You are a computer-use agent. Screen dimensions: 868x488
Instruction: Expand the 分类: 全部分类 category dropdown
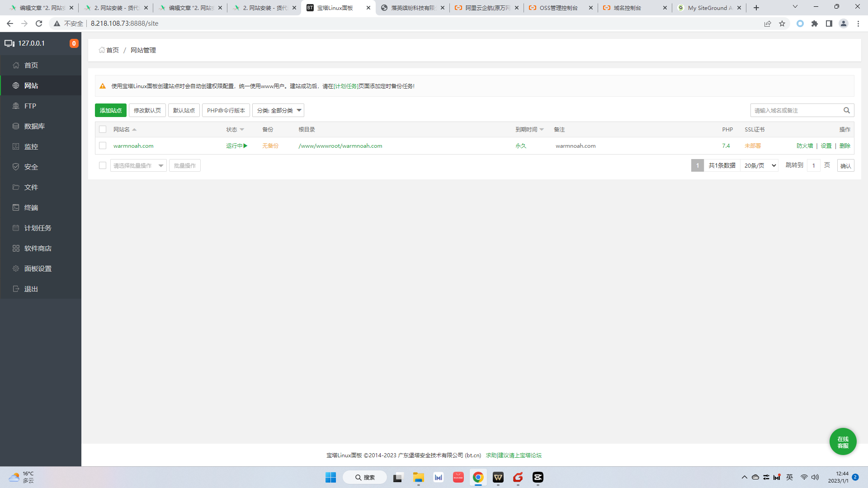click(x=278, y=111)
